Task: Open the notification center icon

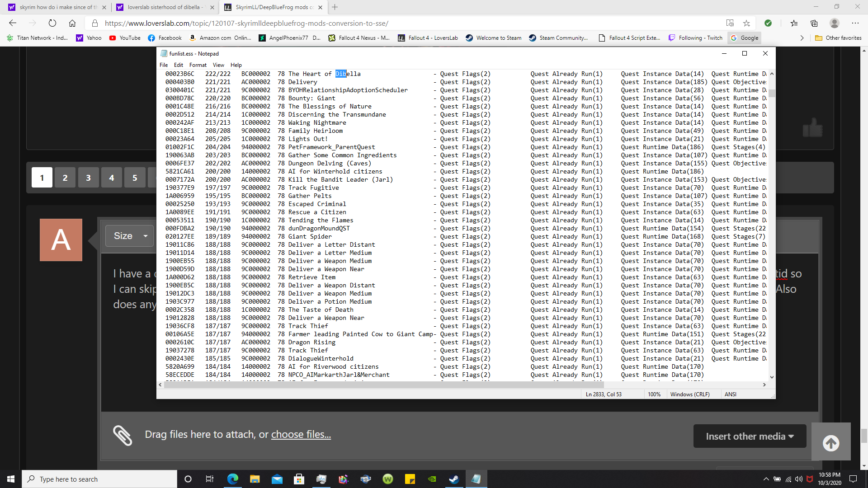Action: (x=853, y=479)
